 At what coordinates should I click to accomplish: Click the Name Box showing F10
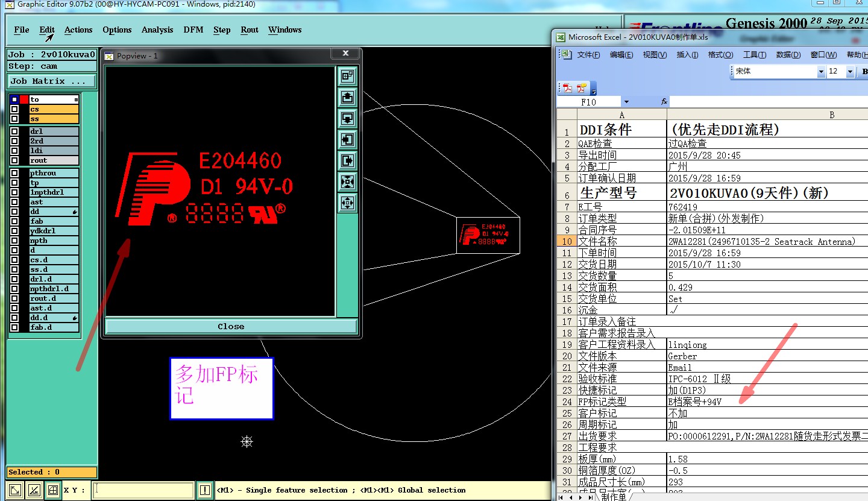click(589, 102)
